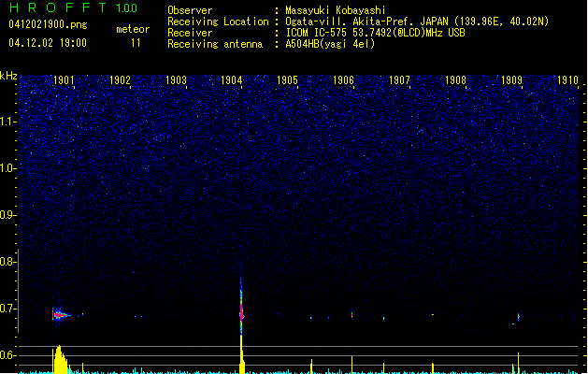
Task: Click the kHz axis unit label
Action: pos(9,76)
